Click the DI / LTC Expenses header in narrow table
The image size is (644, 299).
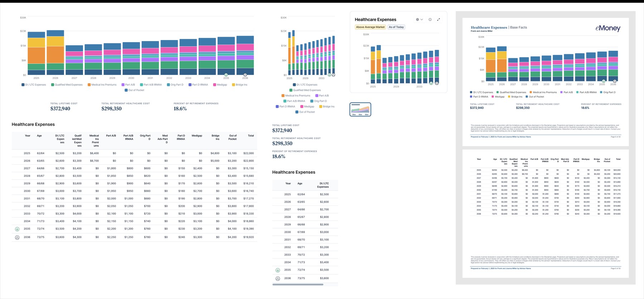pyautogui.click(x=323, y=185)
